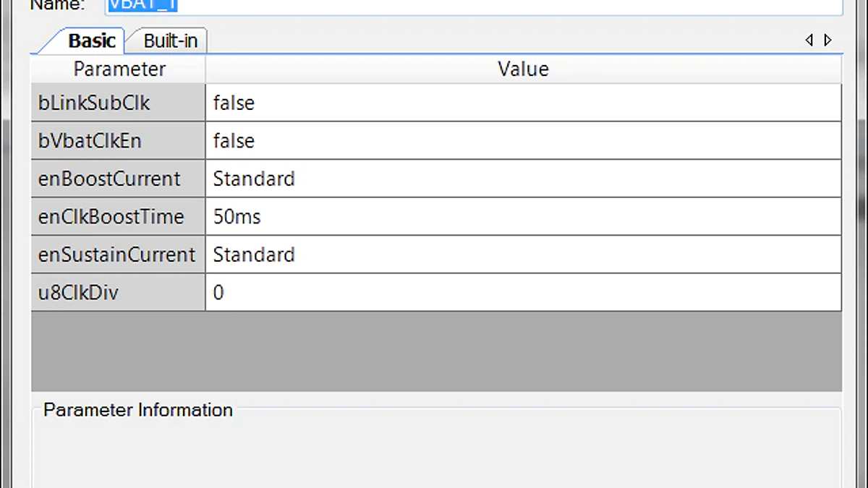Click the Parameter Information section
Screen dimensions: 868x488
pyautogui.click(x=137, y=410)
